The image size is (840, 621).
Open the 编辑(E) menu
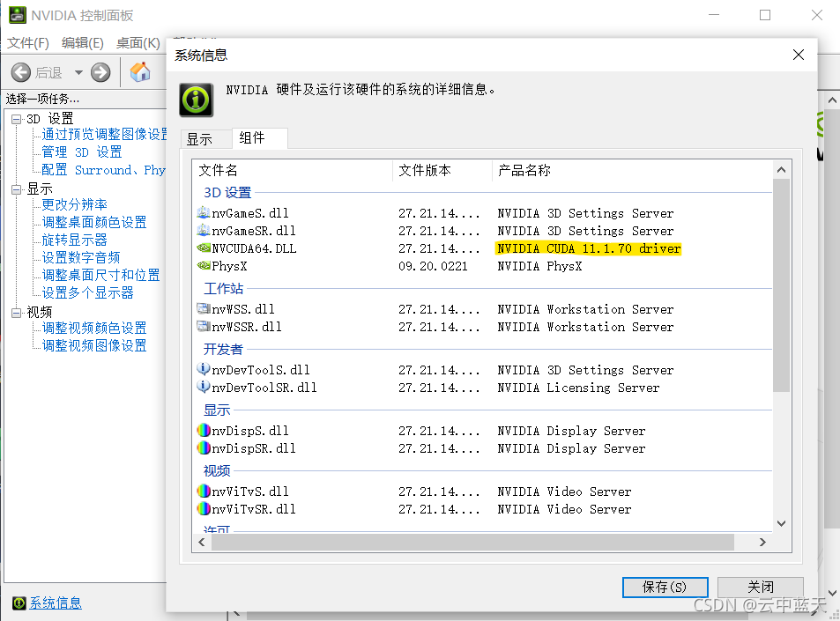tap(83, 43)
